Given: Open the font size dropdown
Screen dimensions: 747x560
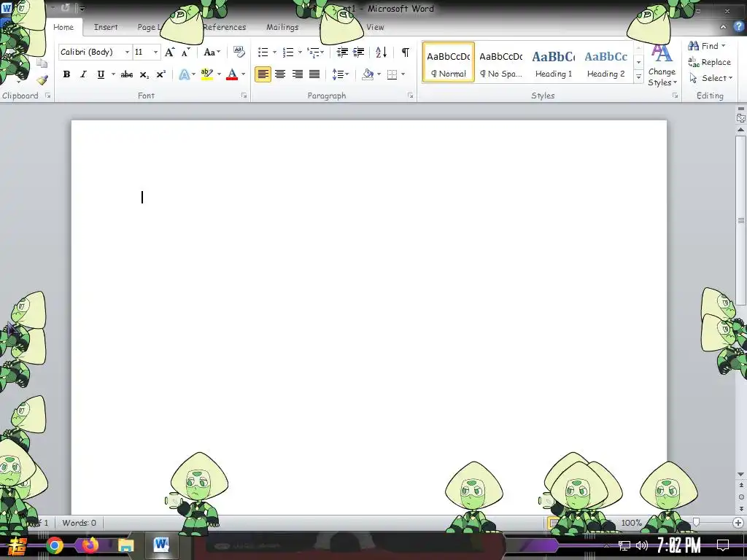Looking at the screenshot, I should [x=155, y=52].
